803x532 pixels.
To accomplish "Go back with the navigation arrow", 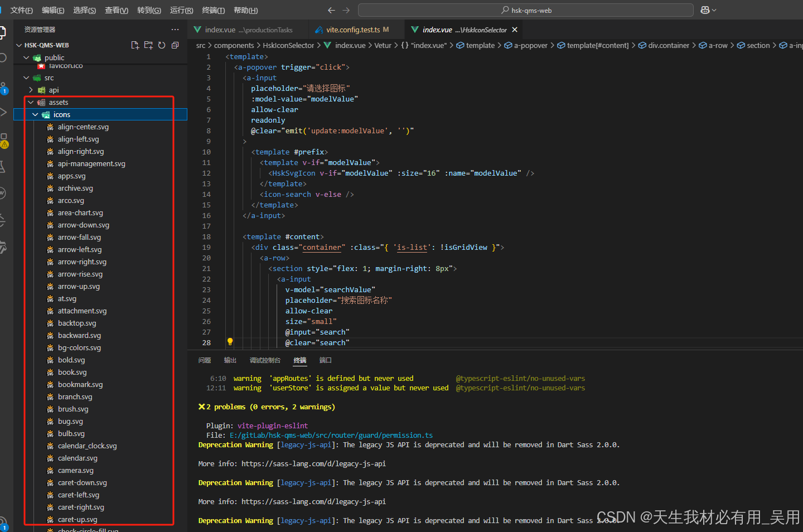I will coord(331,10).
